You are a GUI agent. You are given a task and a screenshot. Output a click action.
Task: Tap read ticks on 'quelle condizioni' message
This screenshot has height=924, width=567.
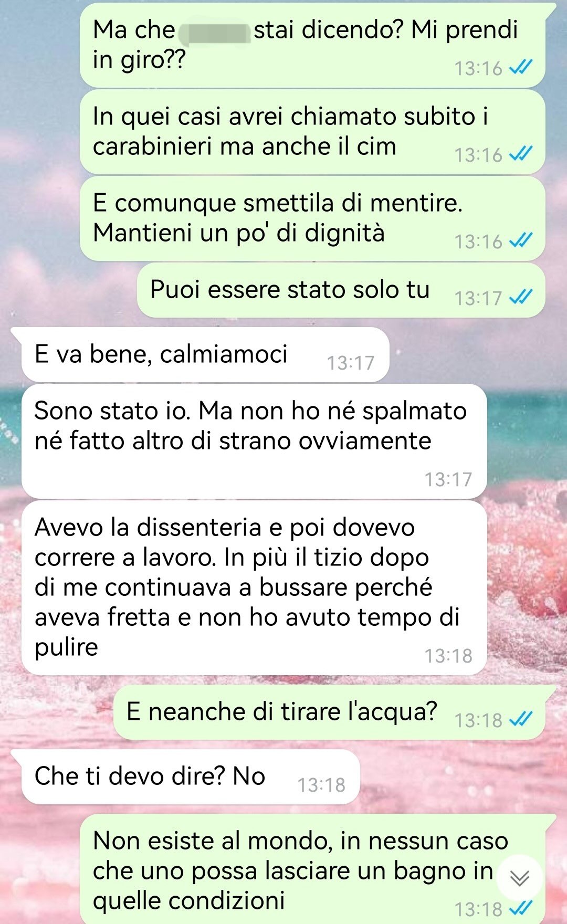tap(521, 908)
